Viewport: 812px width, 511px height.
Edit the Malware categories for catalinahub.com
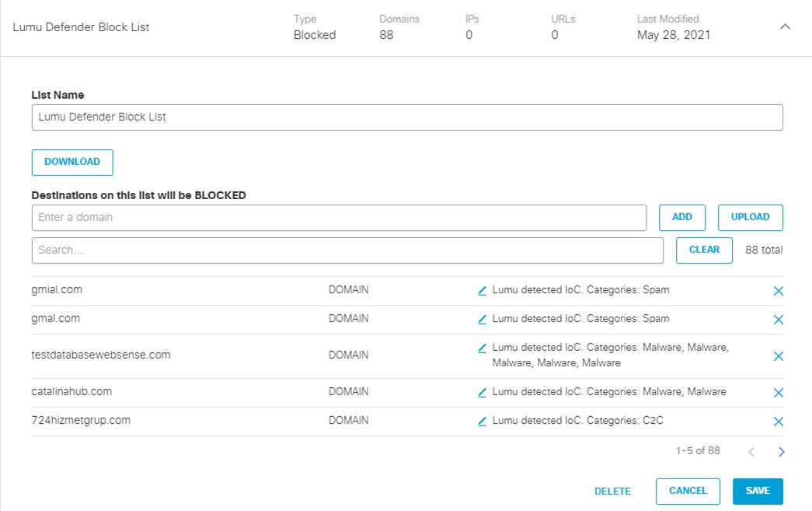482,391
